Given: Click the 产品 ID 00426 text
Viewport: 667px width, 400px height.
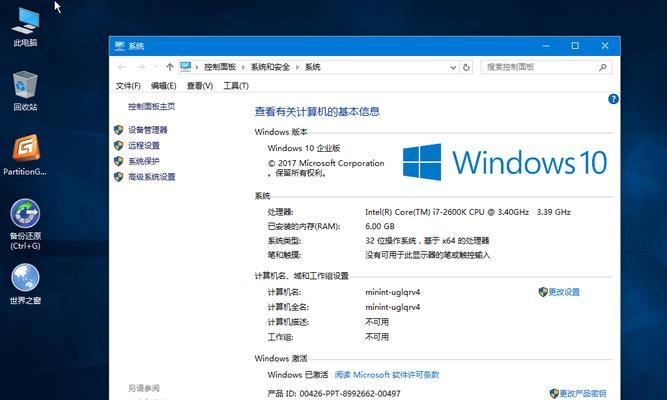Looking at the screenshot, I should [334, 394].
